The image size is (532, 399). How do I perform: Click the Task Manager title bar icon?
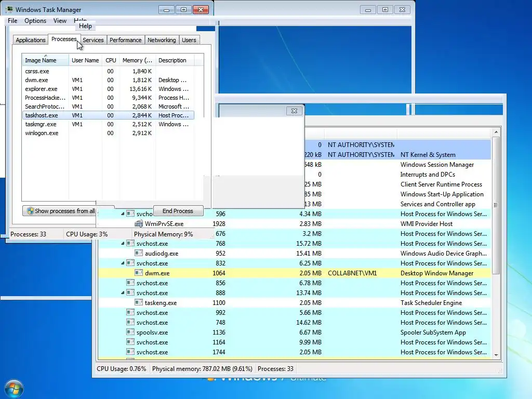click(x=9, y=9)
